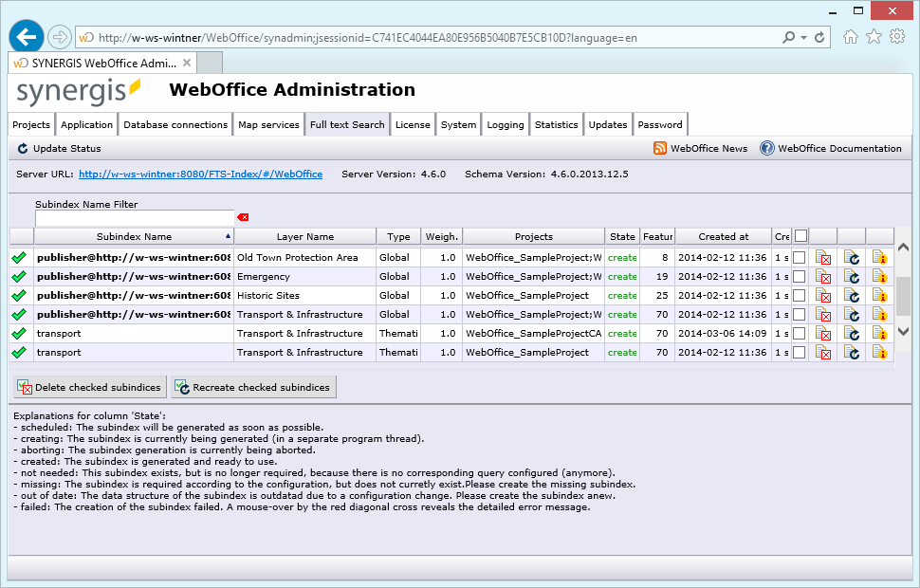Check the checkbox on the Emergency row
This screenshot has height=588, width=920.
coord(800,276)
